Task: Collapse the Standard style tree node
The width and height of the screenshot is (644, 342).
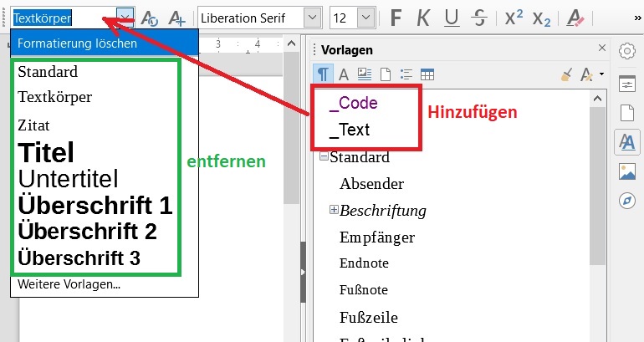Action: (324, 157)
